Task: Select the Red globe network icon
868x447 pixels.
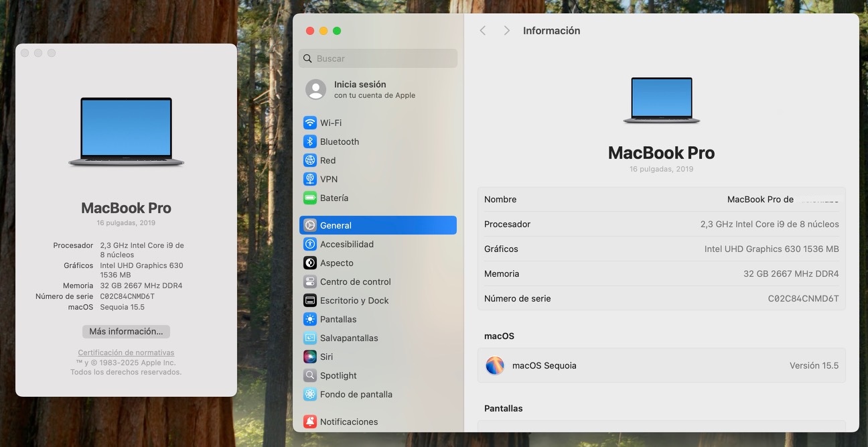Action: [309, 160]
